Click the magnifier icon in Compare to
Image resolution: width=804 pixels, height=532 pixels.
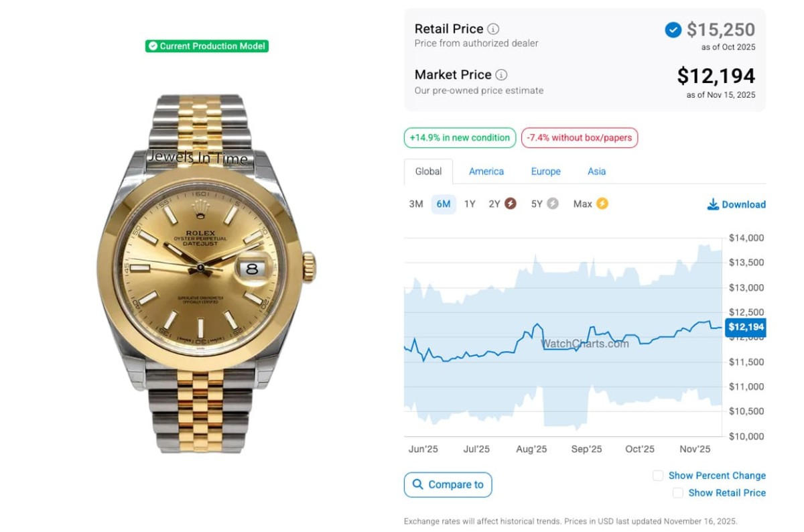(418, 484)
